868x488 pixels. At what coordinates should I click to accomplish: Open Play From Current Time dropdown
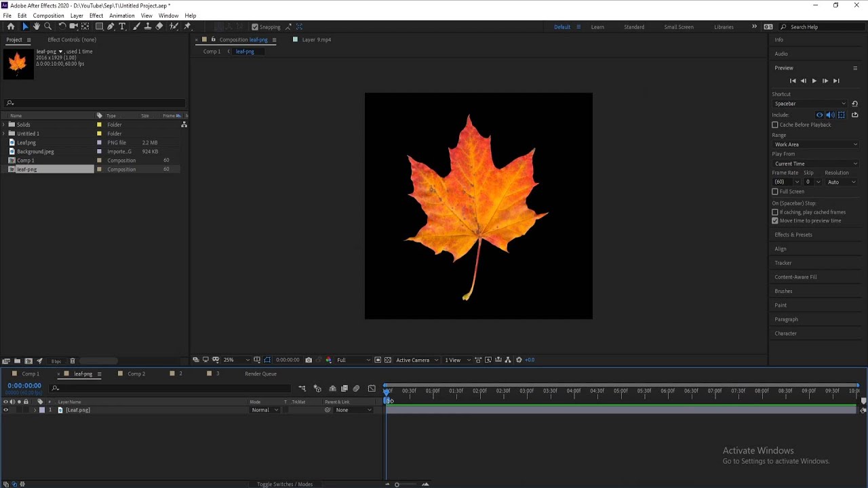(x=815, y=163)
